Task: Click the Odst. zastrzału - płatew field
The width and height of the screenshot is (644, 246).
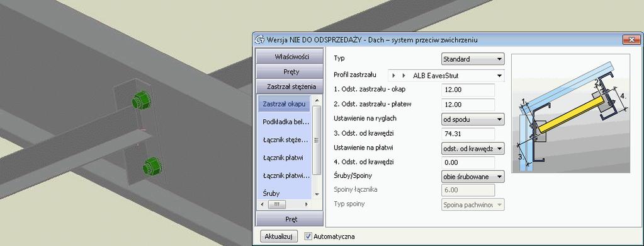Action: tap(468, 105)
